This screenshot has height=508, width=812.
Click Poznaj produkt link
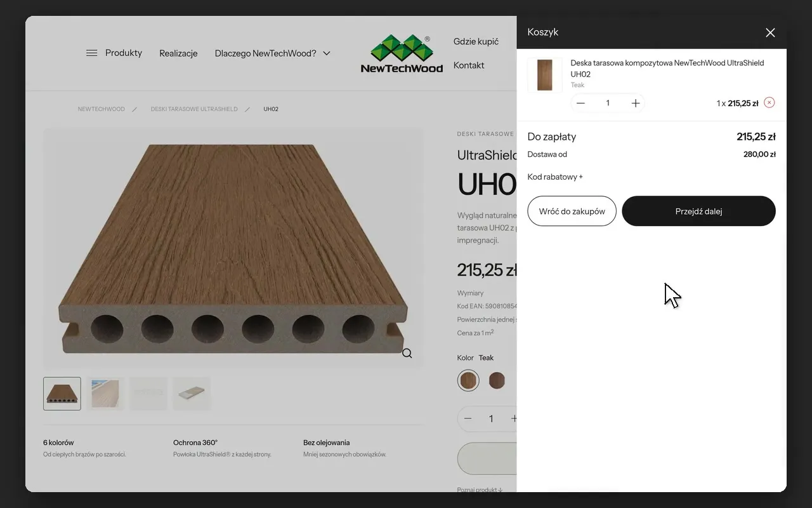480,490
